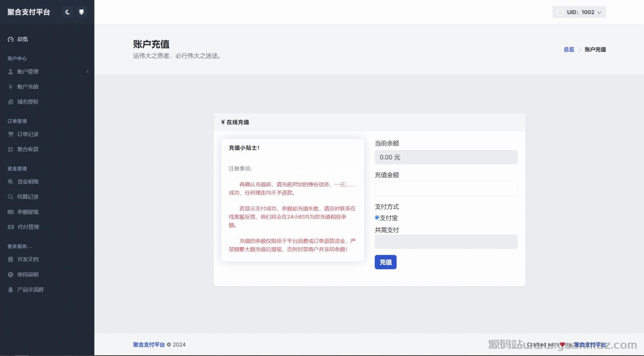This screenshot has height=356, width=644.
Task: Open 产品交流群 bell item in sidebar
Action: click(x=30, y=290)
